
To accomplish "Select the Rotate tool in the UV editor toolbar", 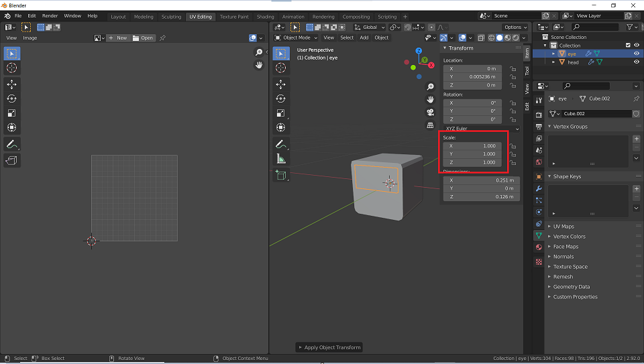I will tap(11, 99).
